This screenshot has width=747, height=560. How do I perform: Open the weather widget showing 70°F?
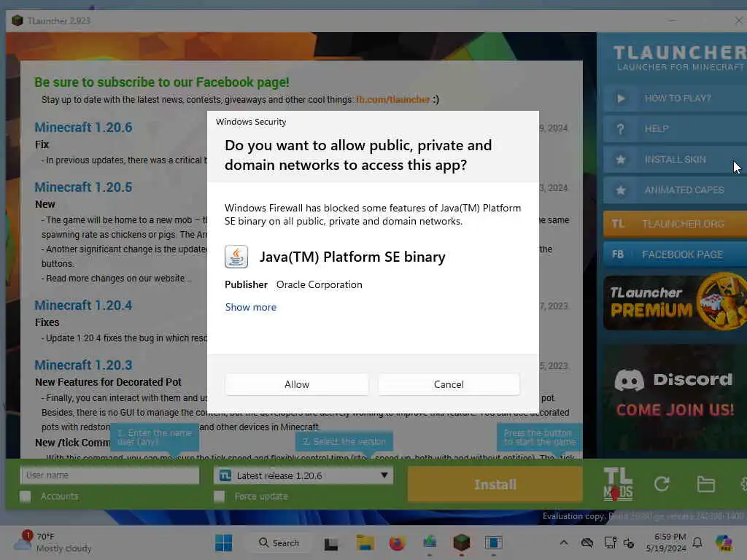pyautogui.click(x=53, y=542)
